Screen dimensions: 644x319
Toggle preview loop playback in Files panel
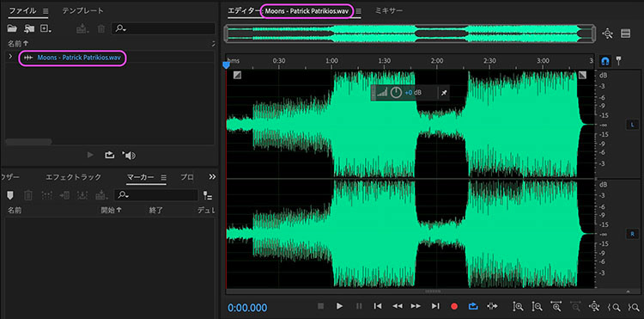[109, 155]
